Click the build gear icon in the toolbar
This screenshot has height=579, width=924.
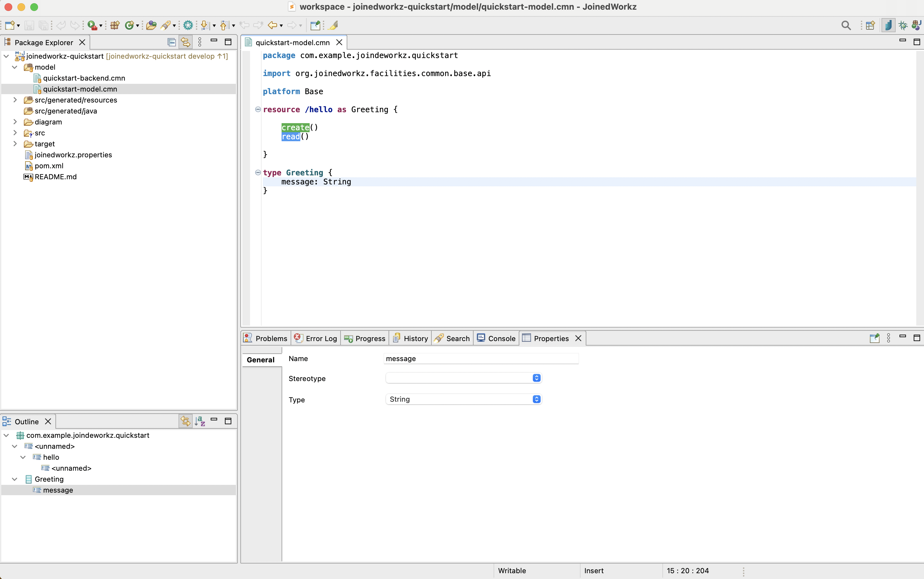click(188, 25)
